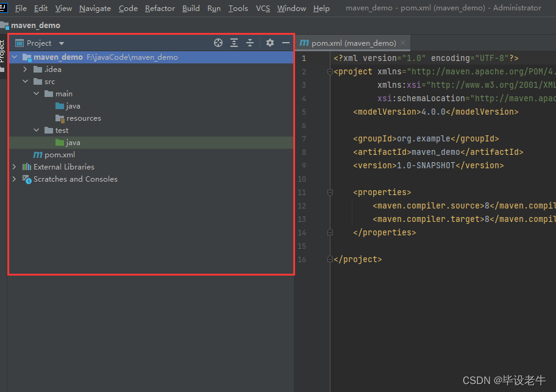556x392 pixels.
Task: Click the maven_demo breadcrumb folder icon
Action: (x=5, y=26)
